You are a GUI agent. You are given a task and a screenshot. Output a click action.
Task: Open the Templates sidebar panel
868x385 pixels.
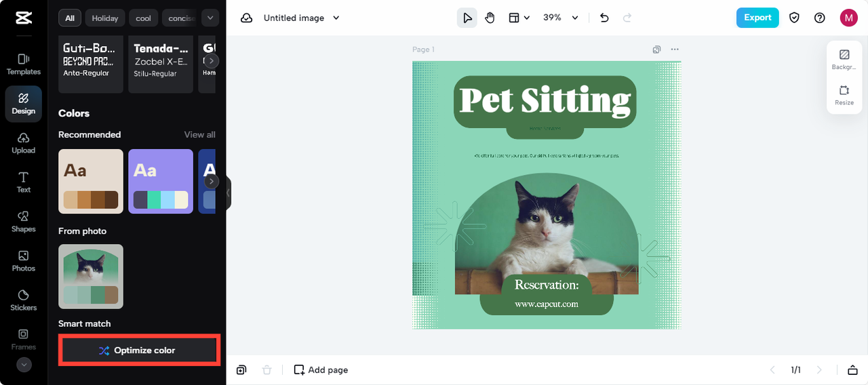24,64
